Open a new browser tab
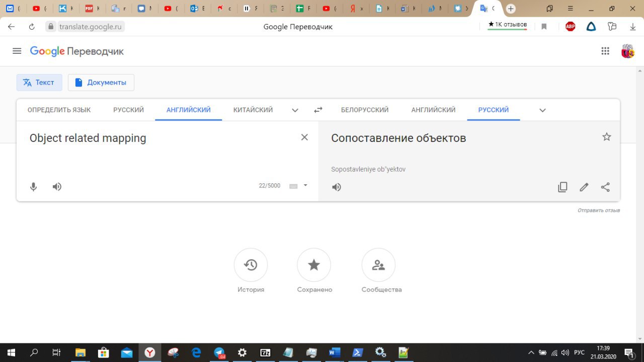Viewport: 644px width, 362px height. (511, 9)
